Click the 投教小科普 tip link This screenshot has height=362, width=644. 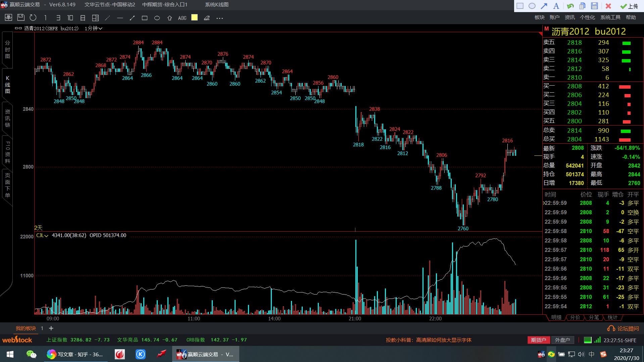click(x=429, y=340)
